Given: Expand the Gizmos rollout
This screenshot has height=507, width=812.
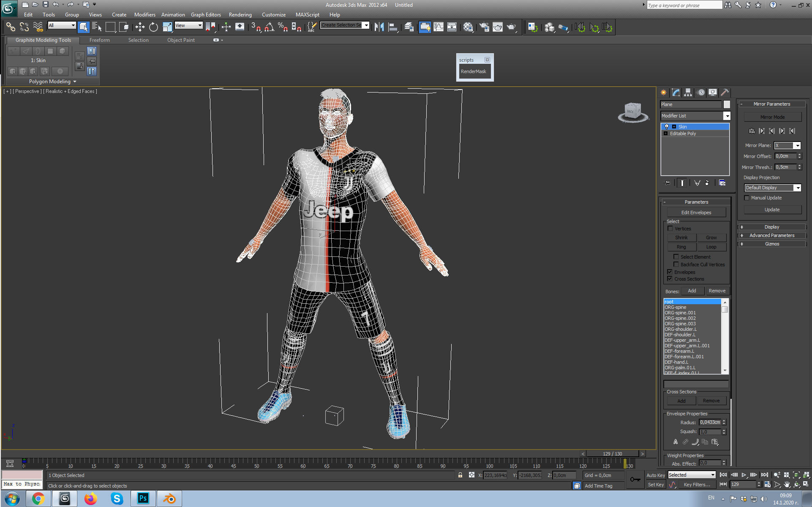Looking at the screenshot, I should tap(772, 244).
